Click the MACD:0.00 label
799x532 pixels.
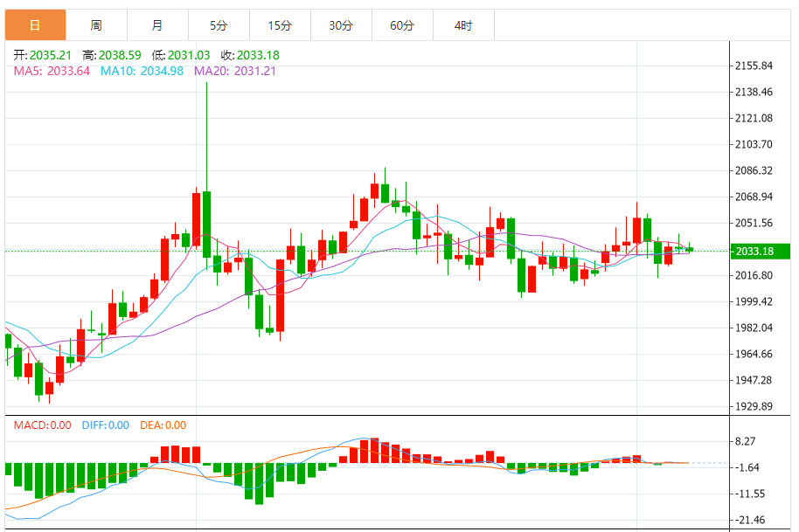(42, 425)
